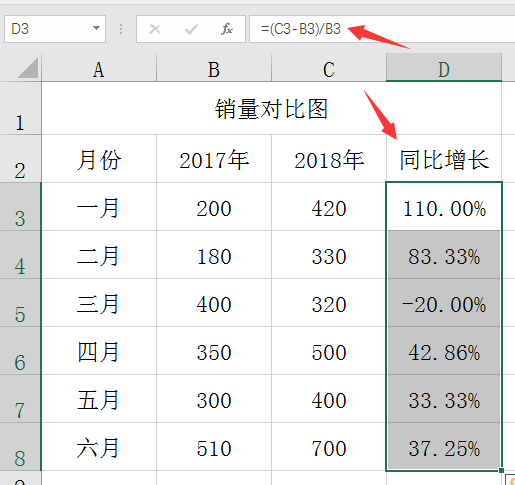Select the 110.00% growth cell
This screenshot has height=485, width=515.
pyautogui.click(x=444, y=206)
